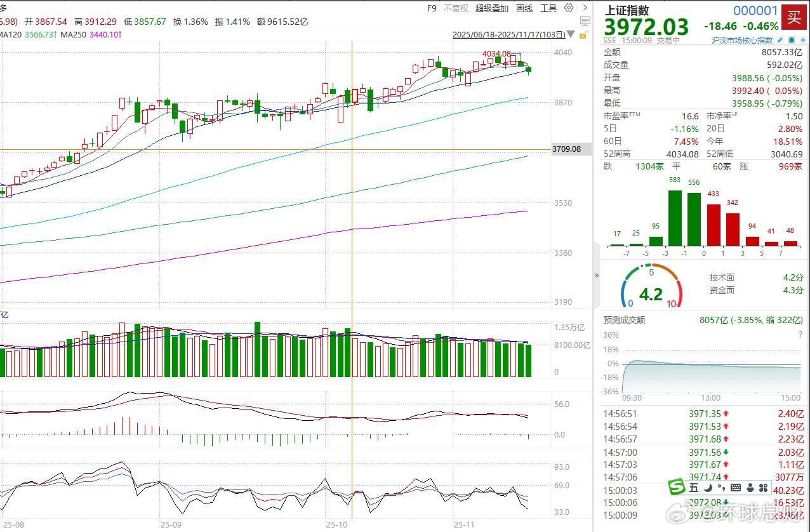Click the MA250 3440.10 indicator label
Screen dimensions: 810x532
pyautogui.click(x=91, y=34)
